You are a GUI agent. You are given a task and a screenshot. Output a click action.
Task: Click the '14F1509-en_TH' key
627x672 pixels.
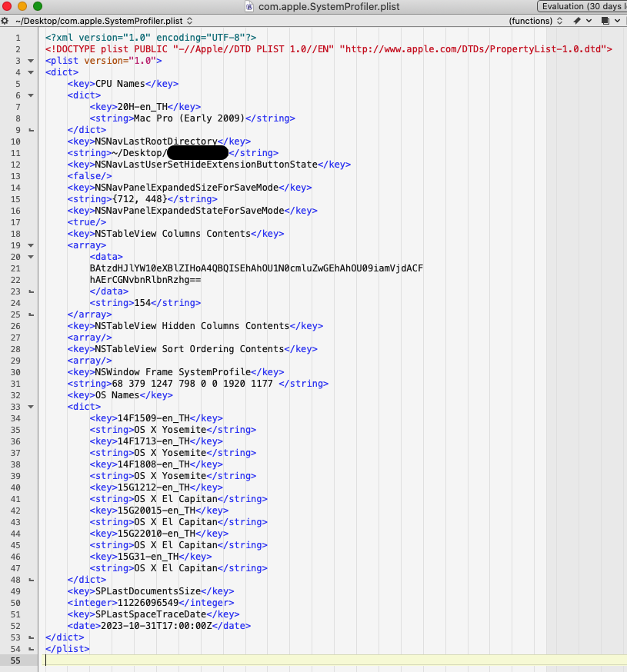[154, 418]
